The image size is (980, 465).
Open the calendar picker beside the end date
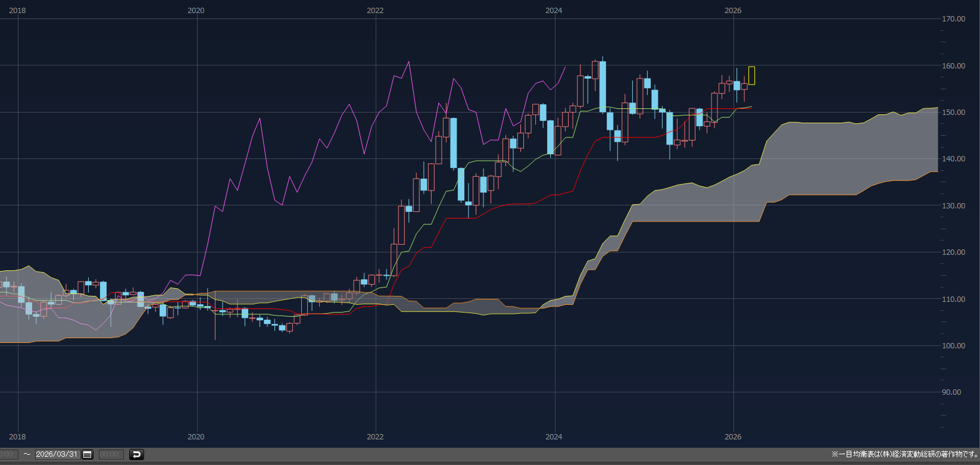coord(88,454)
